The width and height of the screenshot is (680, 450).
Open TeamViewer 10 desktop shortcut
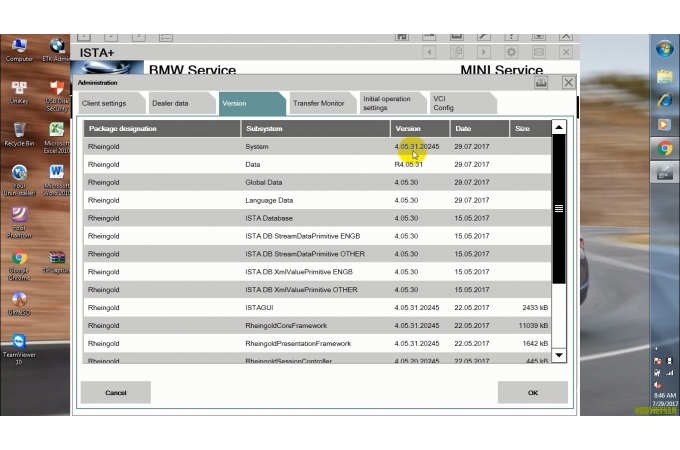pyautogui.click(x=19, y=349)
